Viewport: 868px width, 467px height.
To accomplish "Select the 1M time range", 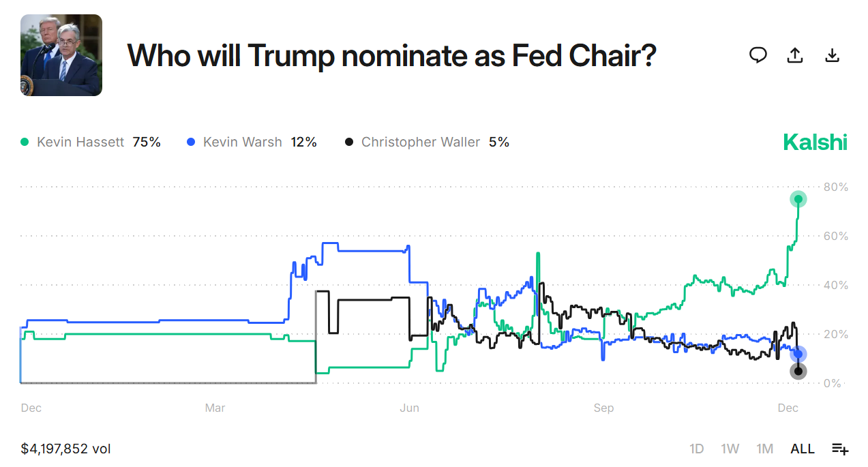I will pyautogui.click(x=764, y=449).
